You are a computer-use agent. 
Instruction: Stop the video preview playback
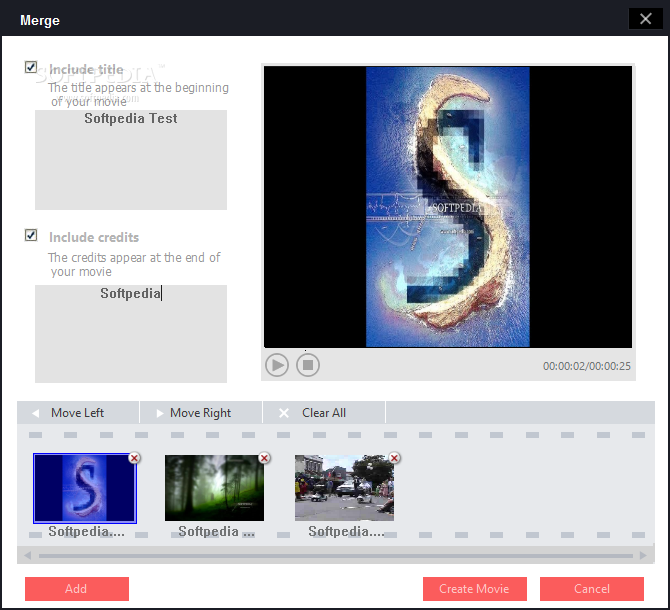(x=308, y=365)
